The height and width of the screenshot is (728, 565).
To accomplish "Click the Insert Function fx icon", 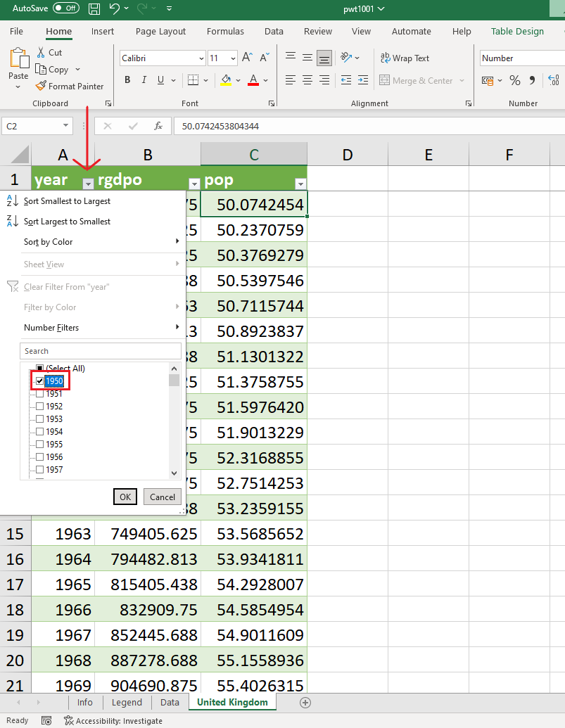I will pyautogui.click(x=158, y=127).
